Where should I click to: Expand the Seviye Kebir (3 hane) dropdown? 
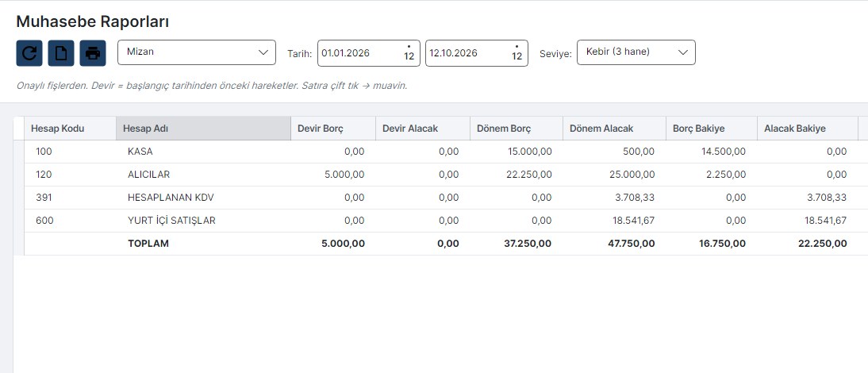pyautogui.click(x=636, y=52)
